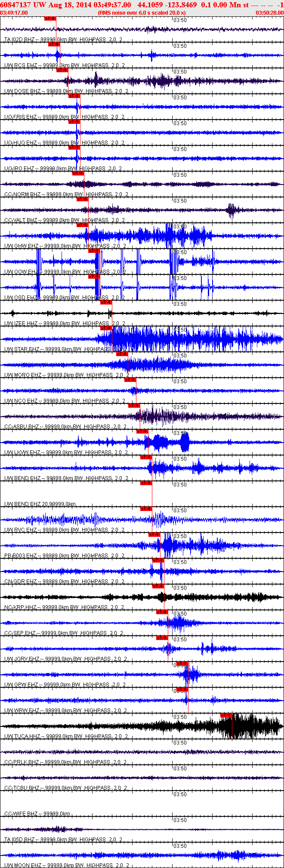Click the red pick marker on TA.I02D trace
Viewport: 284px width, 868px height.
50,18
